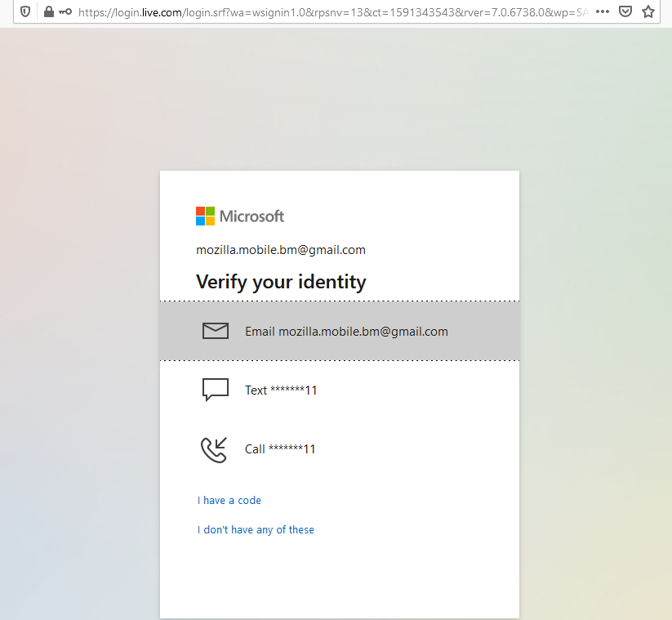Screen dimensions: 672x620
Task: Click the incoming call phone icon
Action: tap(213, 448)
